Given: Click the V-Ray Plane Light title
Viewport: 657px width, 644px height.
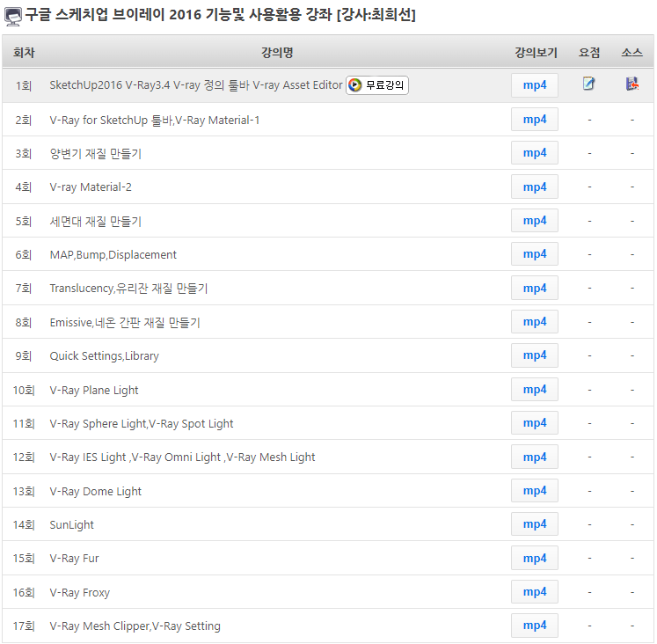Looking at the screenshot, I should (x=94, y=390).
